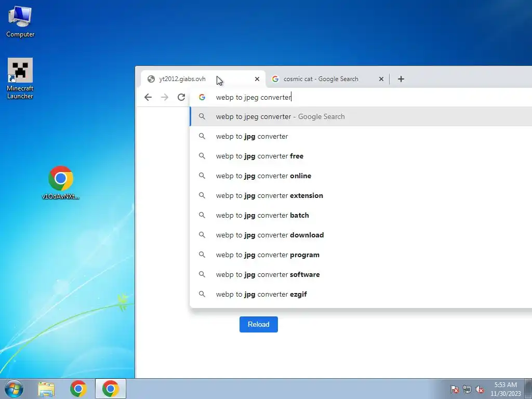Click the search icon beside 'converter ezgif' suggestion
Image resolution: width=532 pixels, height=399 pixels.
pyautogui.click(x=202, y=294)
